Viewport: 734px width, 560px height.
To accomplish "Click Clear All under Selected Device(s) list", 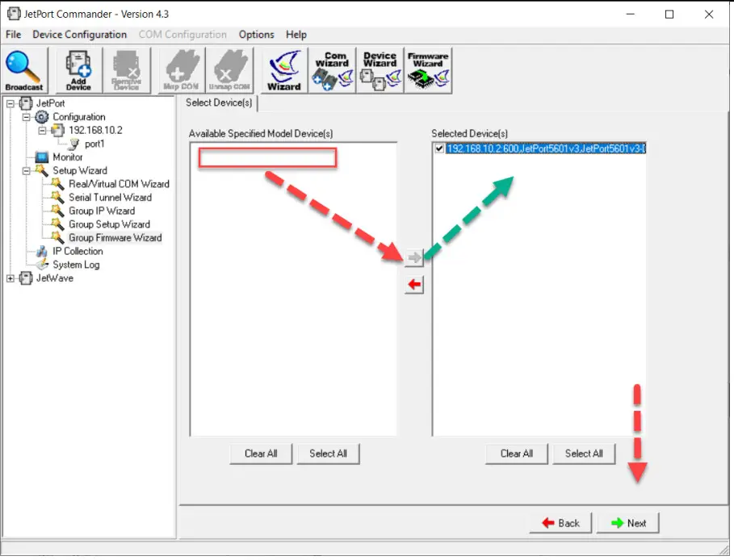I will point(516,453).
